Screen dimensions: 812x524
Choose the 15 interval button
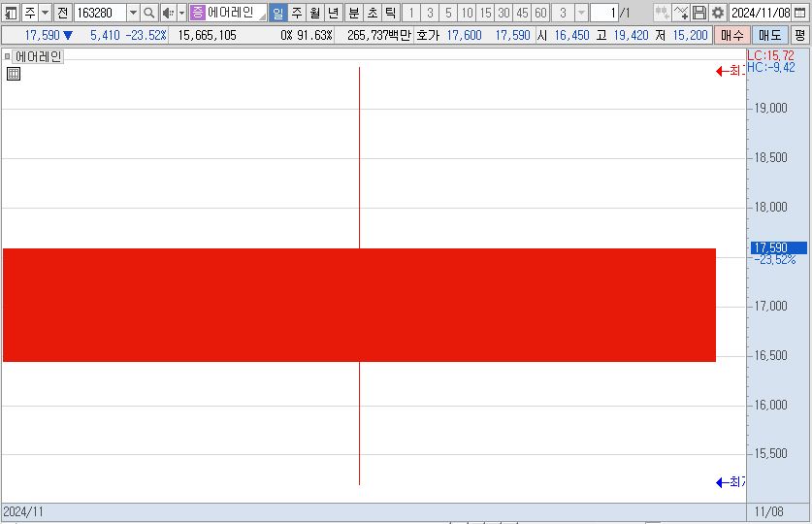(485, 13)
